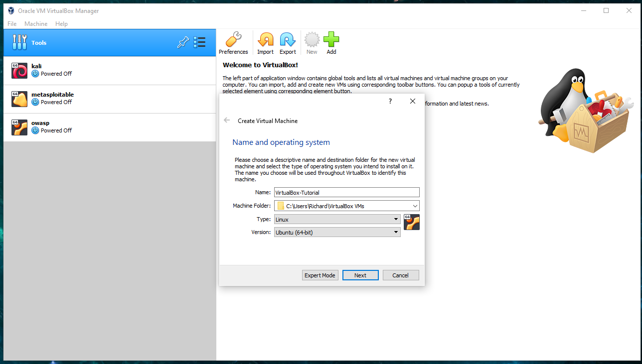The image size is (642, 364).
Task: Open the Type dropdown showing Linux
Action: pos(337,219)
